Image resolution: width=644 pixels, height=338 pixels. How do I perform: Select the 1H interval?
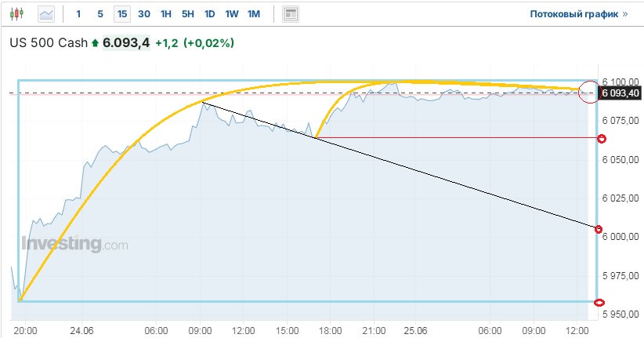pos(166,14)
